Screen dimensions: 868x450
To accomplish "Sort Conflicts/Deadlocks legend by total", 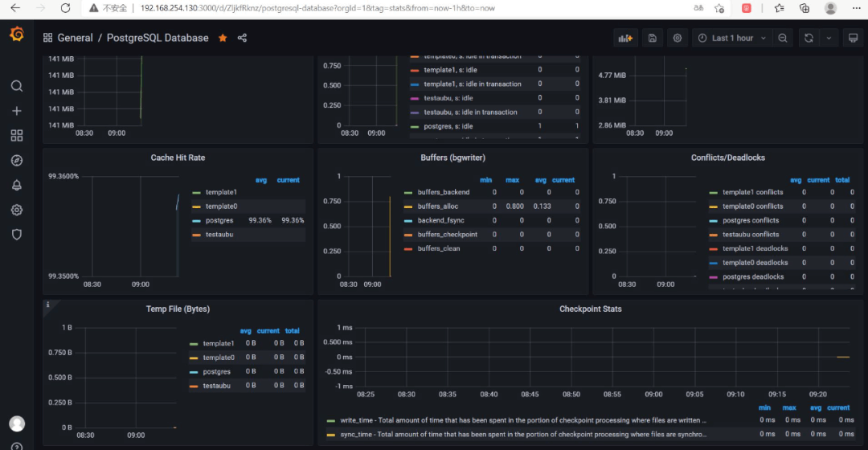I will click(x=842, y=180).
